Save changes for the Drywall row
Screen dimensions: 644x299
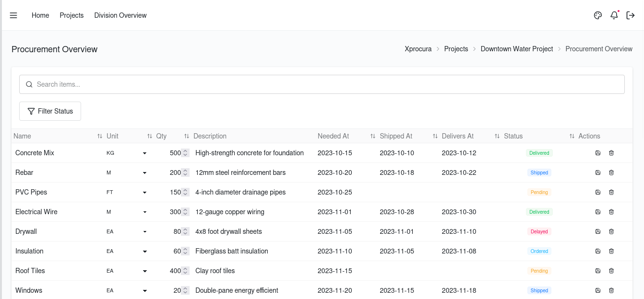coord(597,231)
